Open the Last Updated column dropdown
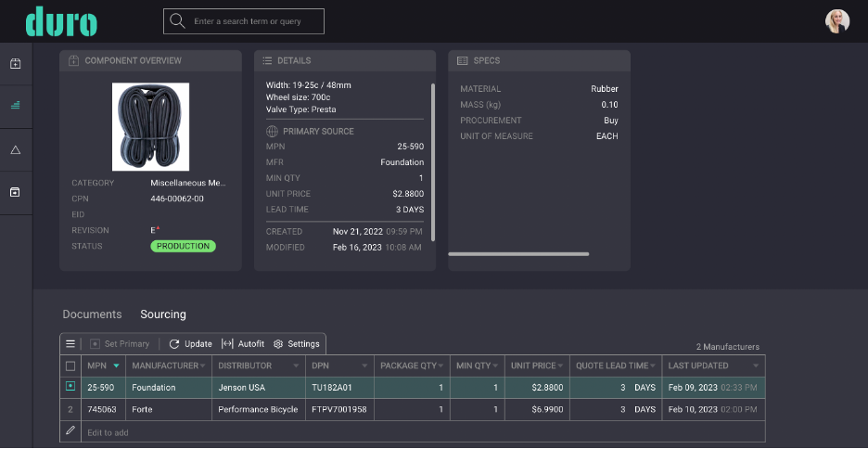The width and height of the screenshot is (868, 449). click(756, 366)
